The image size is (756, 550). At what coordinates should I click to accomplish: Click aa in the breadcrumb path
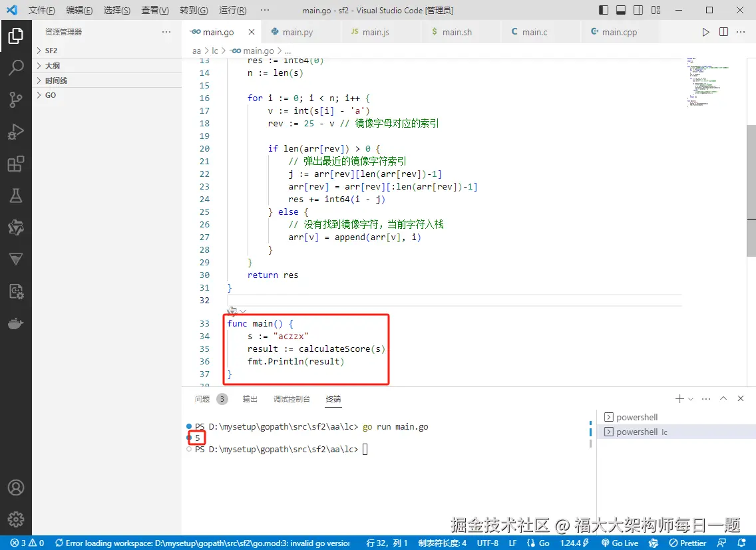point(196,51)
